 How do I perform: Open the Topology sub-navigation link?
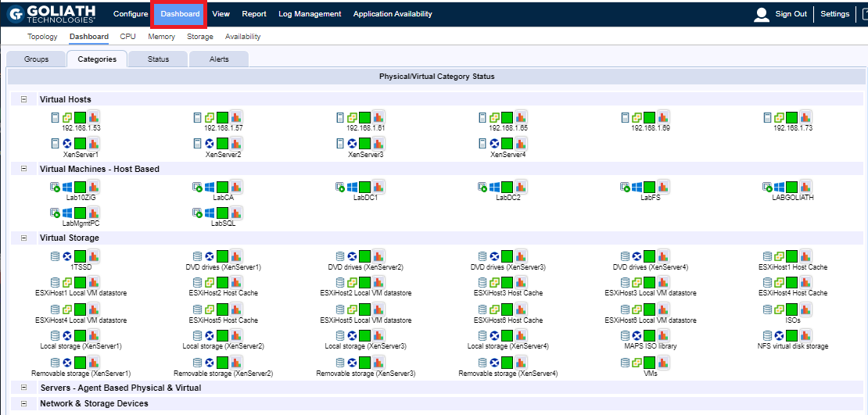pyautogui.click(x=42, y=37)
